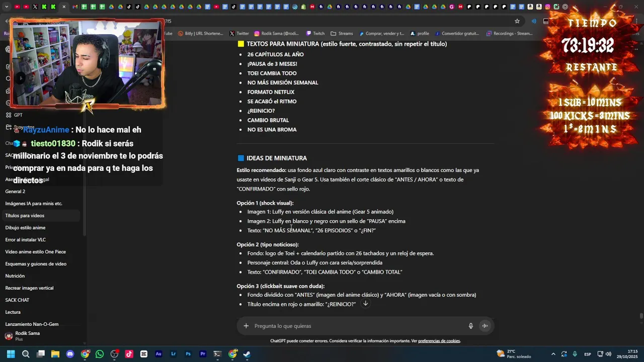
Task: Open OBS Studio from taskbar
Action: pos(115,354)
